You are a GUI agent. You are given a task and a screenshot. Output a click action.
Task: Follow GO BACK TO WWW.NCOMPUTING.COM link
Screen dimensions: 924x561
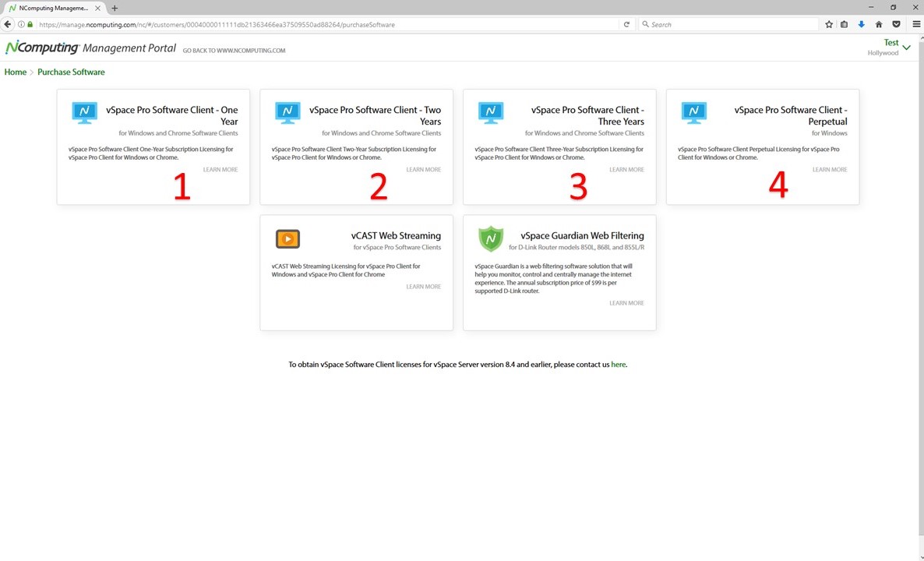click(x=234, y=51)
